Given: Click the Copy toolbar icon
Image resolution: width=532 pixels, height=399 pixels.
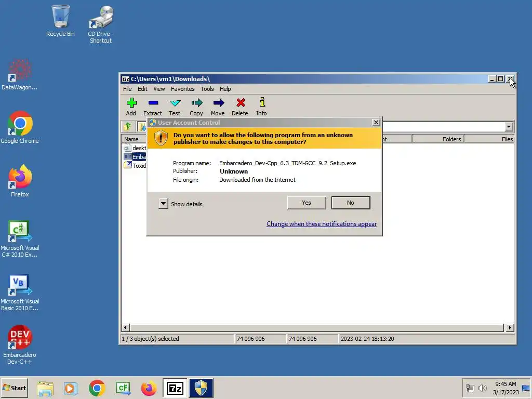Looking at the screenshot, I should [x=196, y=107].
